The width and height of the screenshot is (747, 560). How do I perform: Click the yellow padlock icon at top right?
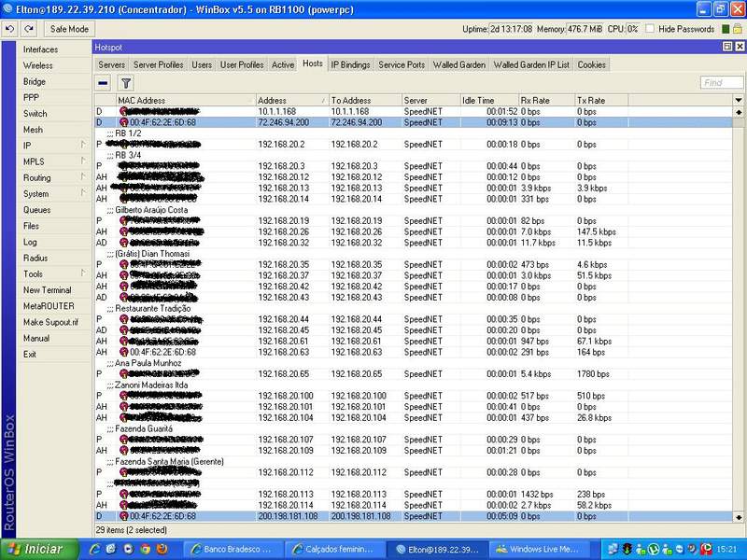(x=737, y=29)
